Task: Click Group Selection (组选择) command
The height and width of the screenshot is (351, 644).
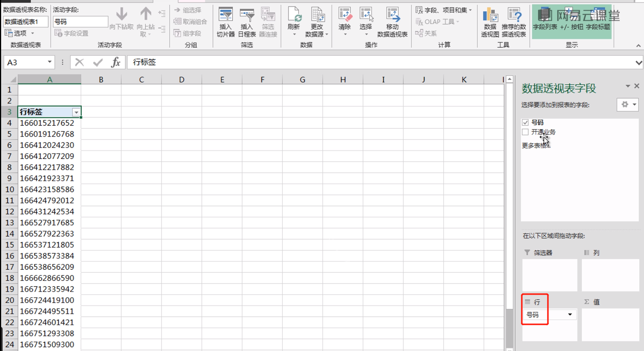Action: click(x=188, y=10)
